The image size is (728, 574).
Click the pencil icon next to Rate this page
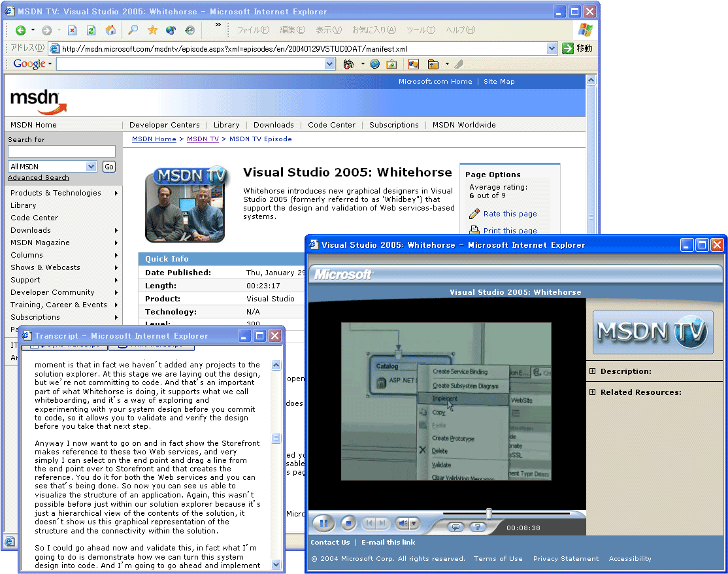click(x=474, y=214)
